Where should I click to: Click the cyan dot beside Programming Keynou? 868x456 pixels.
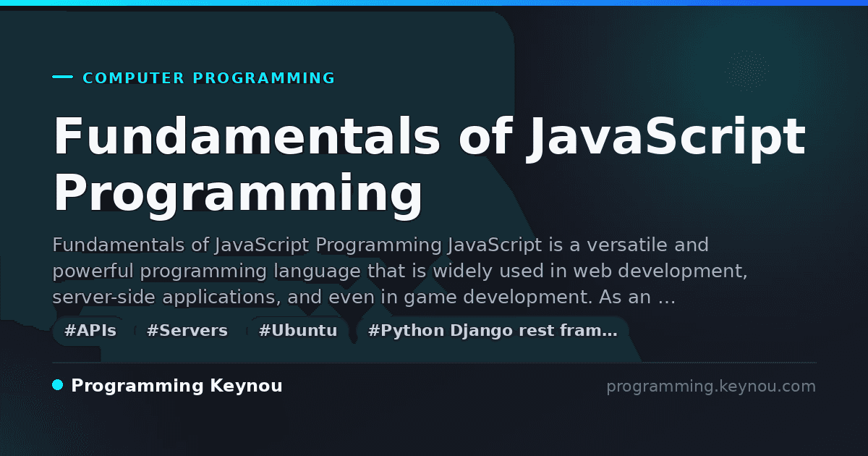tap(58, 385)
